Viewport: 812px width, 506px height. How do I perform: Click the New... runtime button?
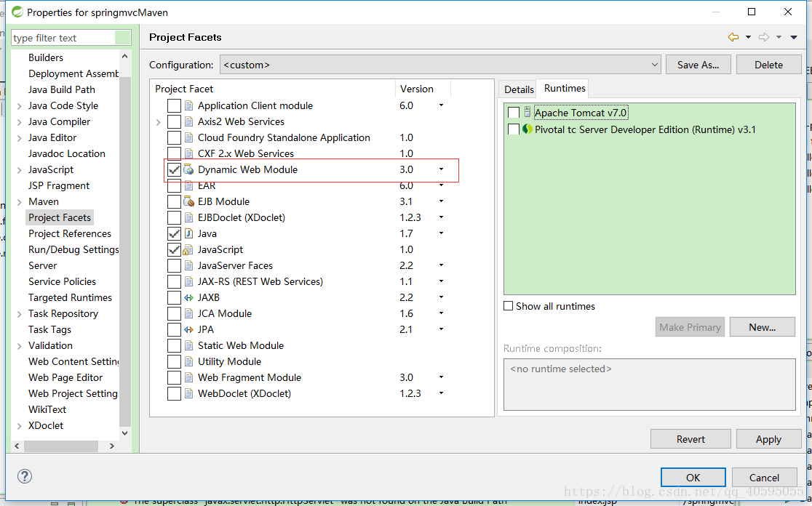762,327
